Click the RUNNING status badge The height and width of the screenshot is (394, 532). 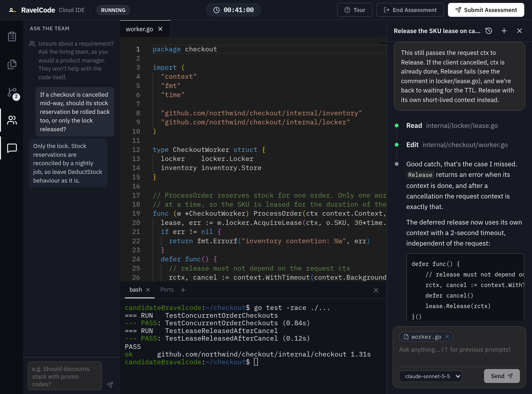point(113,10)
